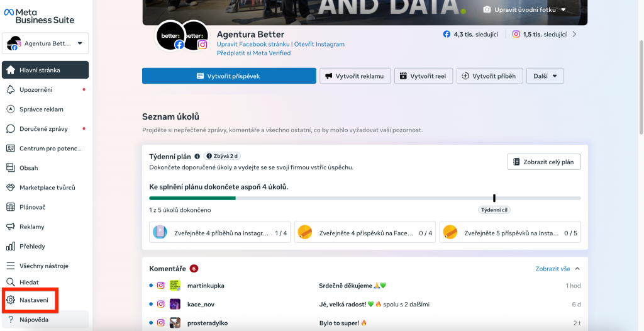Click the Týdenní cíl marker
The width and height of the screenshot is (644, 331).
tap(494, 210)
